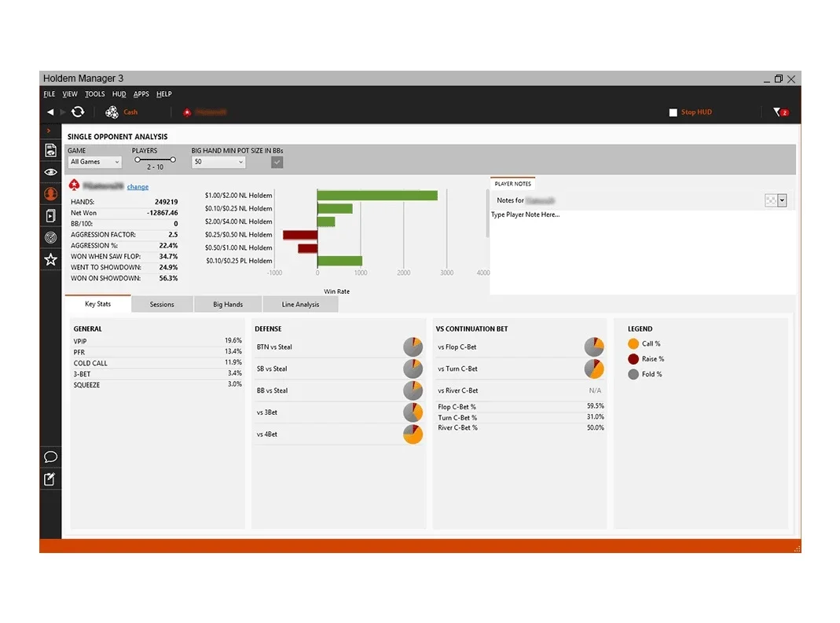Click the Type Player Note Here field

pos(642,251)
